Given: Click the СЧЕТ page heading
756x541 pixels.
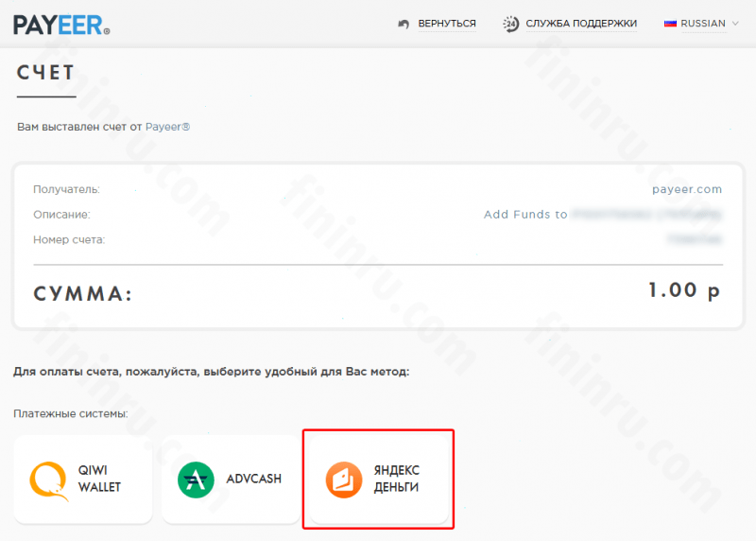Looking at the screenshot, I should (x=45, y=73).
